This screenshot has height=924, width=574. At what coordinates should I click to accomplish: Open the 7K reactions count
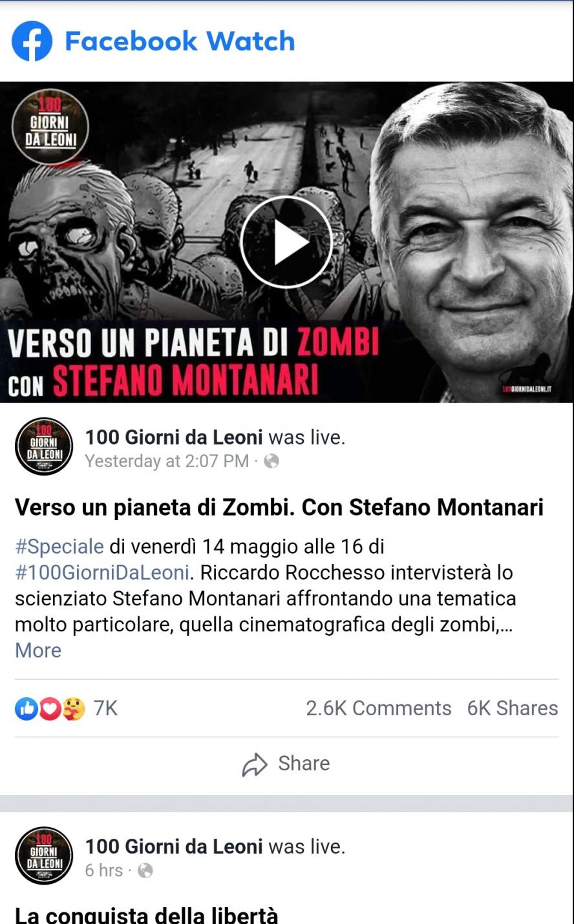point(105,709)
